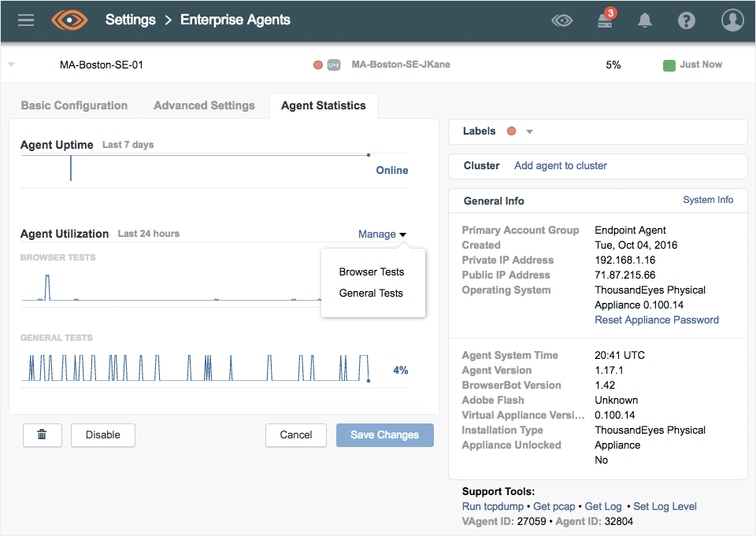Viewport: 756px width, 536px height.
Task: Open the help question mark icon
Action: (x=686, y=20)
